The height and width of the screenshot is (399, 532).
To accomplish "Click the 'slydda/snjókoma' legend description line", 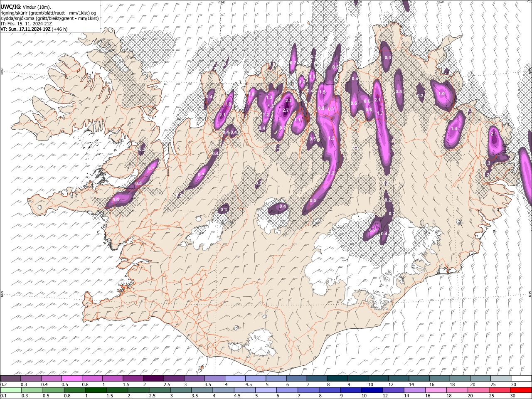I will point(49,18).
